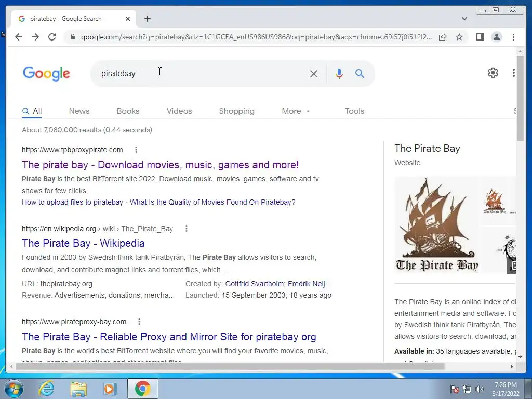Select the All results tab

(32, 111)
